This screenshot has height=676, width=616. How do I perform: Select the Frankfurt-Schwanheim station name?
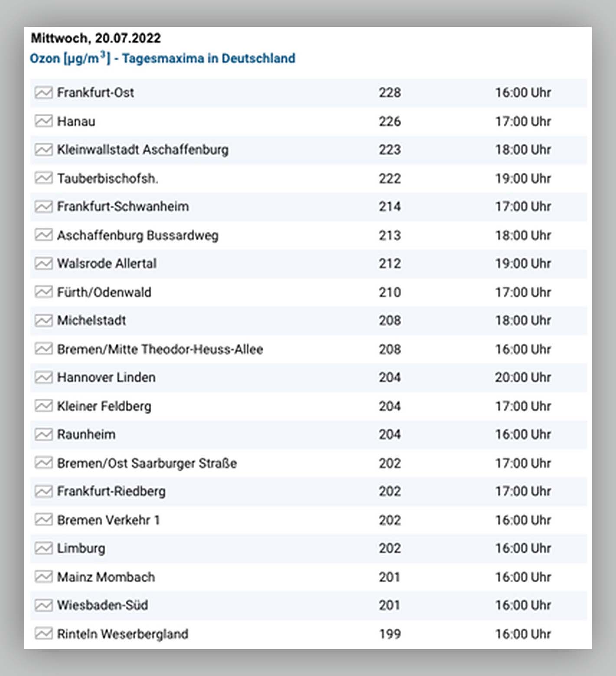(123, 206)
